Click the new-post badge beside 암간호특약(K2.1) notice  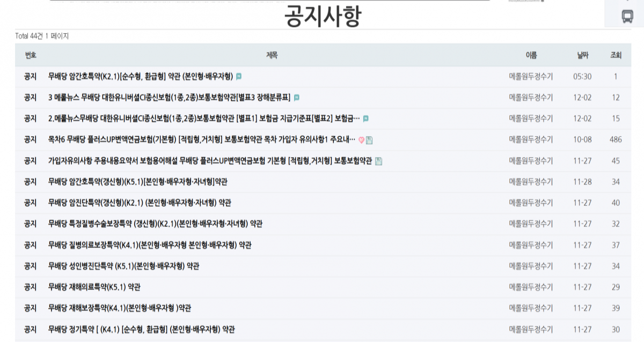[239, 77]
